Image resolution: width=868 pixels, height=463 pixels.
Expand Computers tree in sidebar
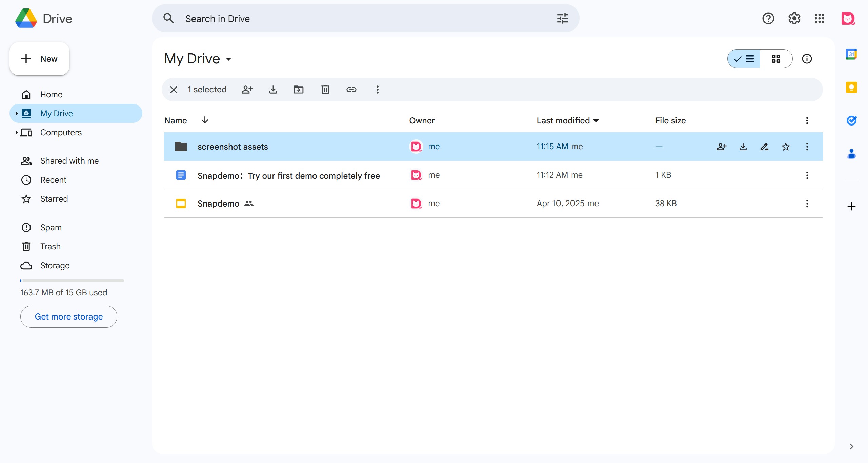pos(16,132)
